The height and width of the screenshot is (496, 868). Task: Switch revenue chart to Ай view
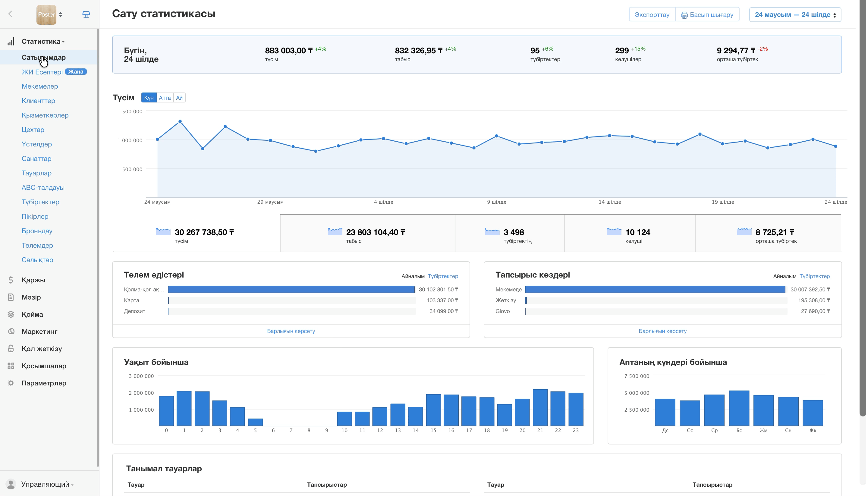[180, 98]
